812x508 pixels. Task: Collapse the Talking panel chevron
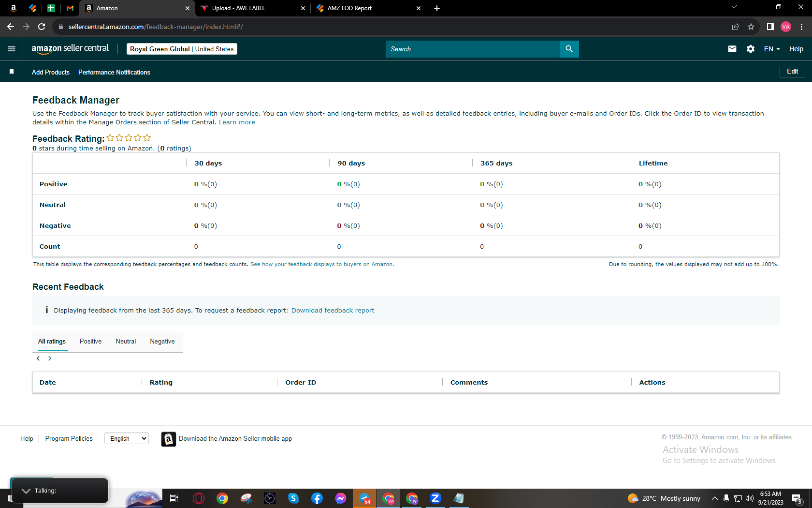(26, 491)
